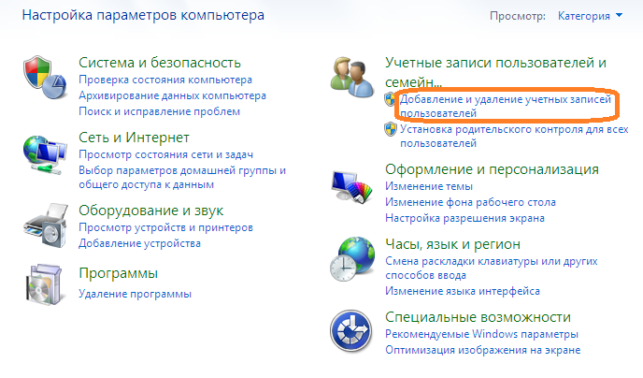Click Просмотр устройств и принтеров
The height and width of the screenshot is (378, 643).
tap(166, 228)
